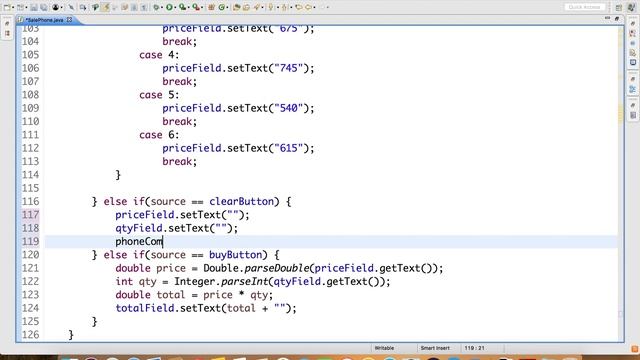The width and height of the screenshot is (640, 360).
Task: Restore the left trim view stack
Action: pyautogui.click(x=7, y=24)
